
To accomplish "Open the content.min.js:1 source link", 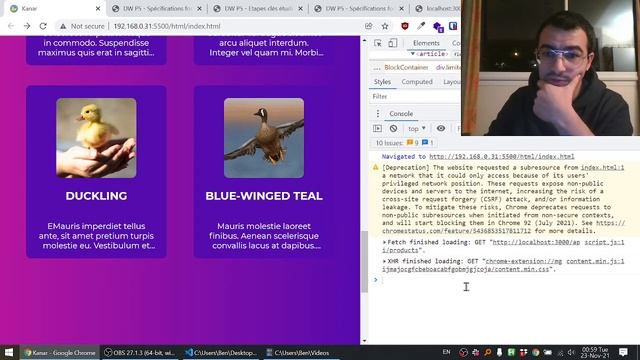I will [x=595, y=261].
